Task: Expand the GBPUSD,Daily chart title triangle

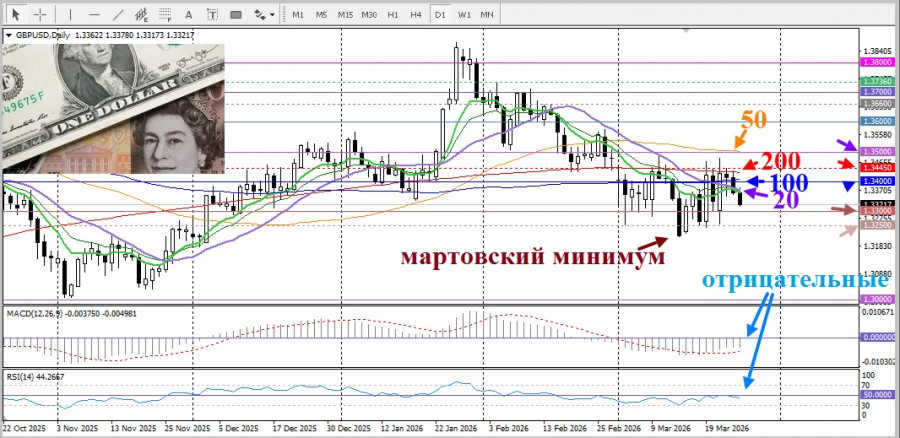Action: (x=8, y=36)
